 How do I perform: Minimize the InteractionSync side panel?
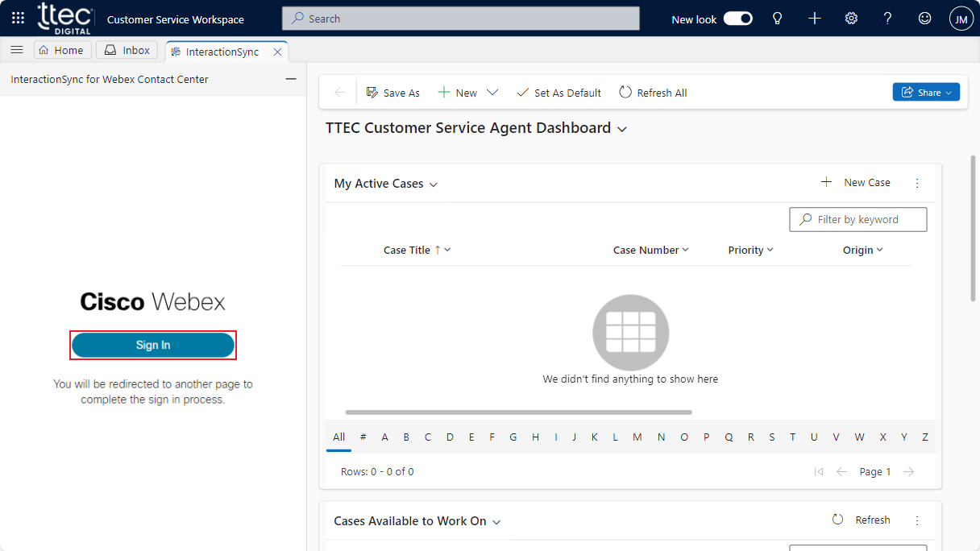tap(291, 79)
